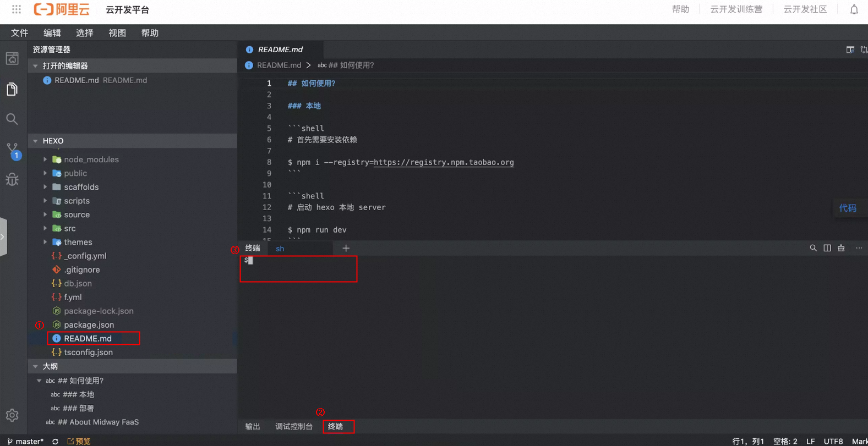
Task: Split the terminal panel
Action: point(827,249)
